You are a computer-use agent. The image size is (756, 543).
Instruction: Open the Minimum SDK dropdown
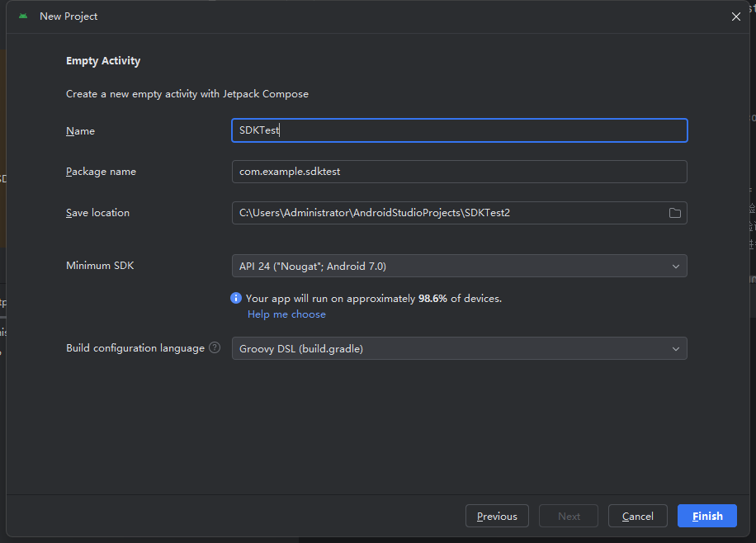tap(460, 267)
